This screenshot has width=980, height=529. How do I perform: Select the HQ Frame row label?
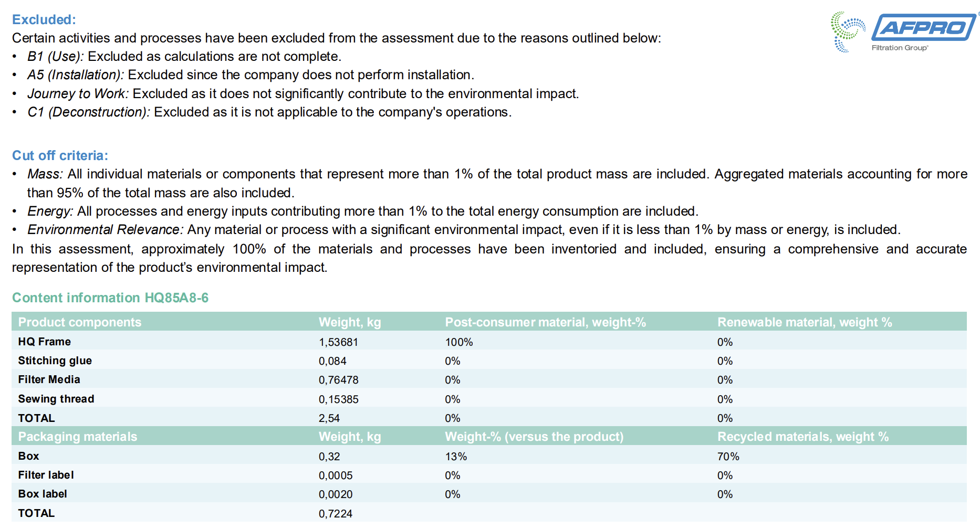[45, 342]
